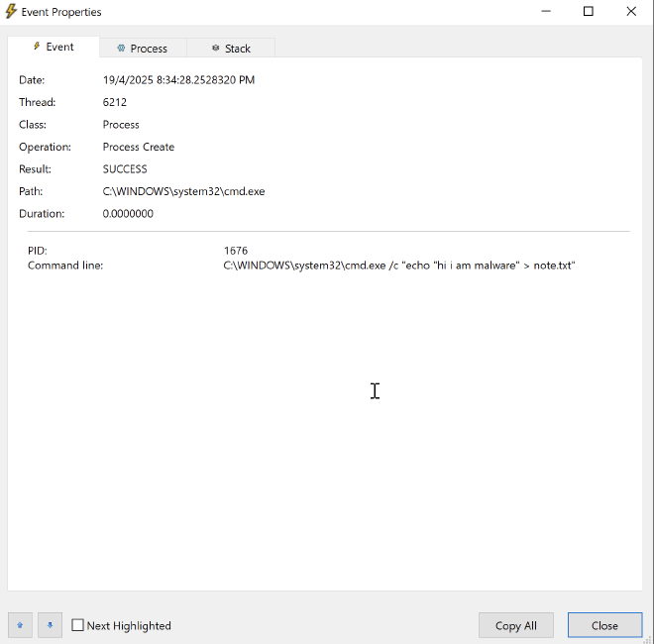The width and height of the screenshot is (654, 644).
Task: Enable the Next Highlighted checkbox
Action: [x=78, y=625]
